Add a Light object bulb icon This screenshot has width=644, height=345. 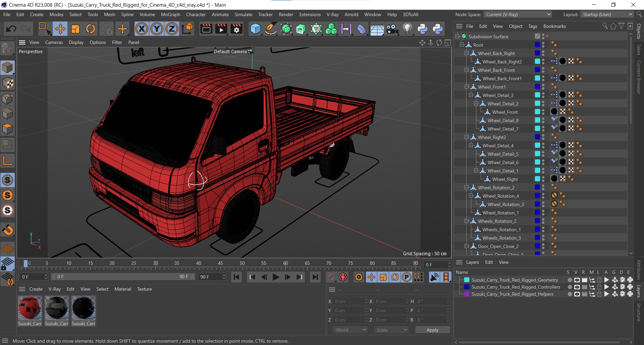click(x=407, y=29)
